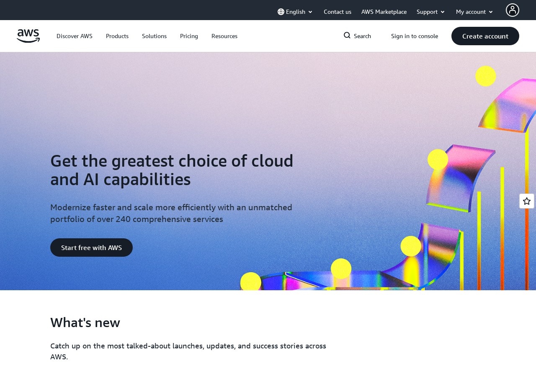Open the My account dropdown
Screen dimensions: 536x392
coord(474,12)
